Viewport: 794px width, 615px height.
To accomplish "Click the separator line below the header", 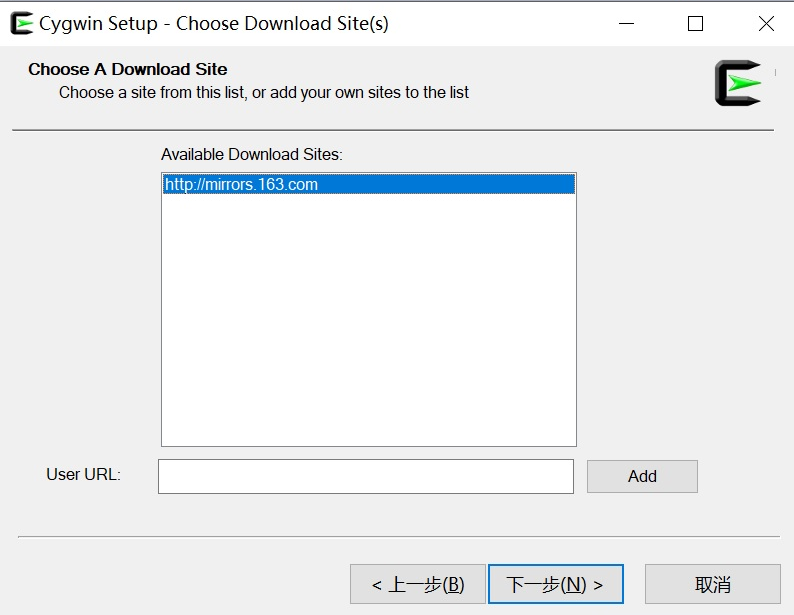I will pyautogui.click(x=393, y=130).
